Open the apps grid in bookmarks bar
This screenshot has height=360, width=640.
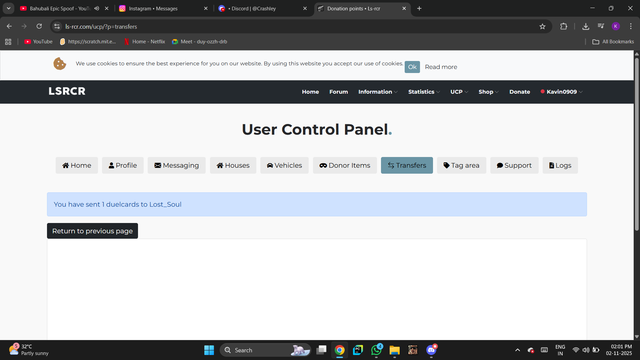[8, 42]
